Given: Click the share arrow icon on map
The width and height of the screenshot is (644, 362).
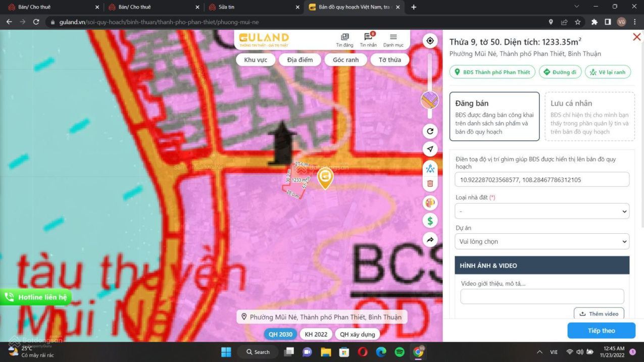Looking at the screenshot, I should [x=430, y=240].
